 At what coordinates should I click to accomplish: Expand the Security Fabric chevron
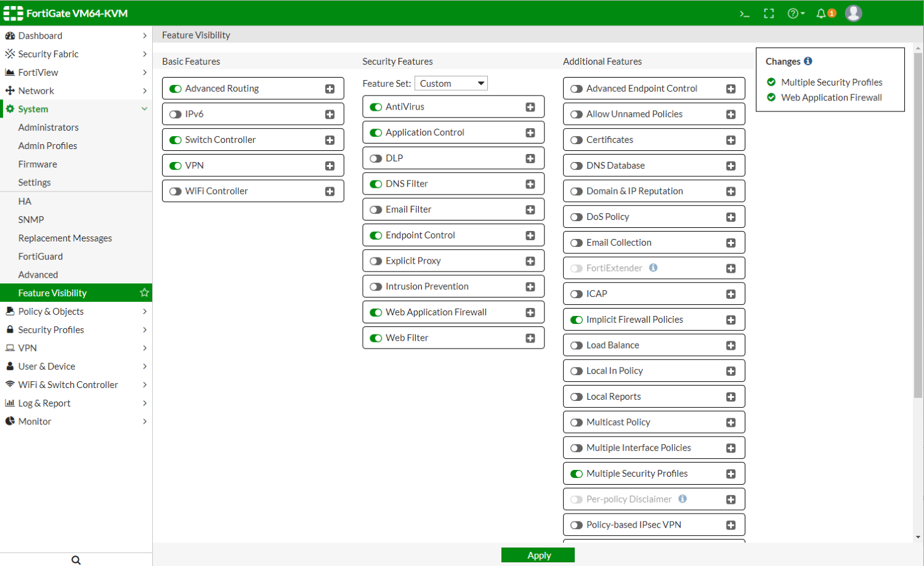click(x=145, y=54)
